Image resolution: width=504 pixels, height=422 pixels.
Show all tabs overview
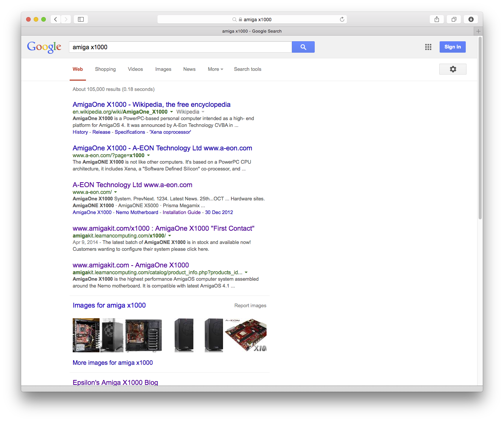pyautogui.click(x=454, y=19)
